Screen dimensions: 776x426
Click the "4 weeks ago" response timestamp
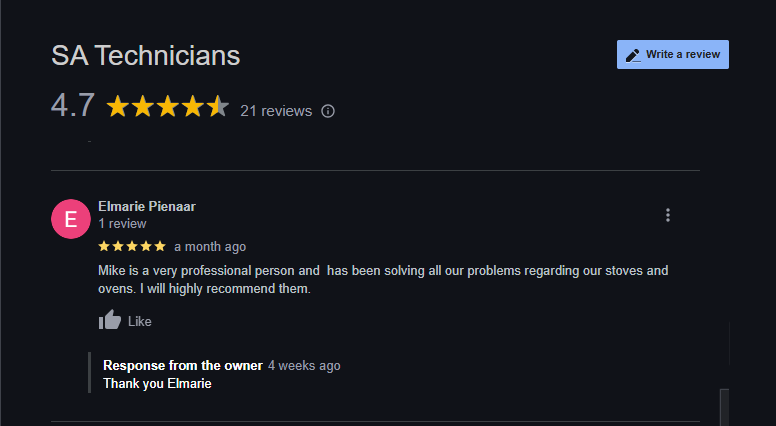(x=304, y=366)
